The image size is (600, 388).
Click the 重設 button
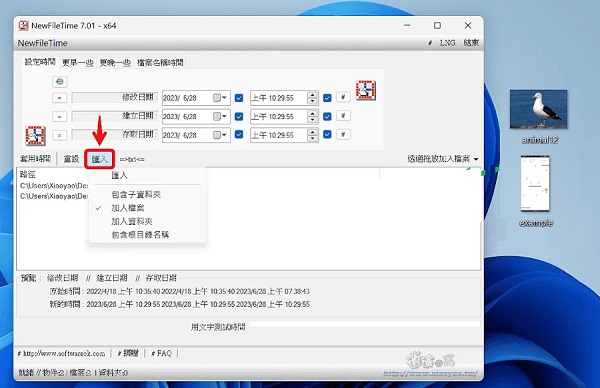pos(71,159)
